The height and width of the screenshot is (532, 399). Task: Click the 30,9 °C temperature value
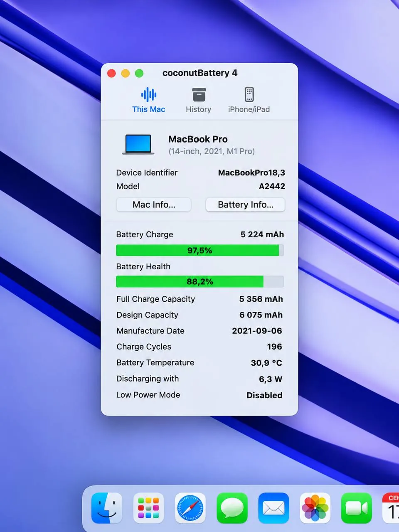point(266,363)
